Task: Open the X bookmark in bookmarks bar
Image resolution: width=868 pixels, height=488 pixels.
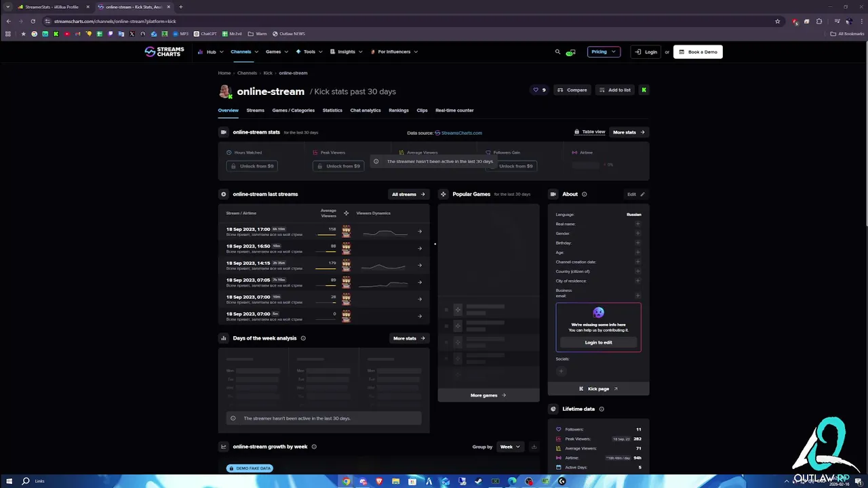Action: 132,34
